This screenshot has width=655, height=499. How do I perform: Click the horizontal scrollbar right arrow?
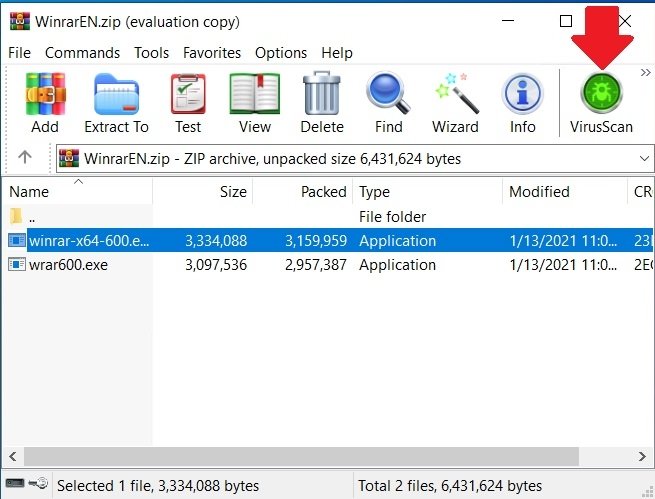(x=642, y=456)
